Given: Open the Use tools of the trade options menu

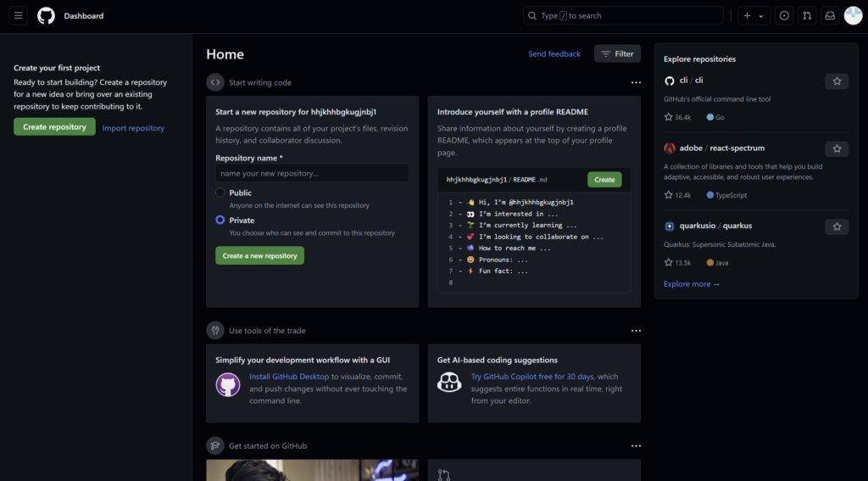Looking at the screenshot, I should pyautogui.click(x=636, y=331).
